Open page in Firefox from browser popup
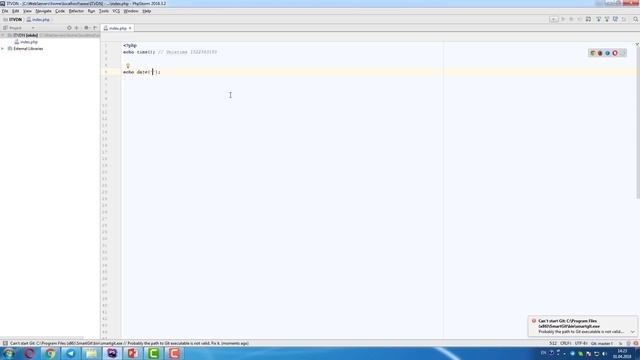The height and width of the screenshot is (360, 640). 600,53
